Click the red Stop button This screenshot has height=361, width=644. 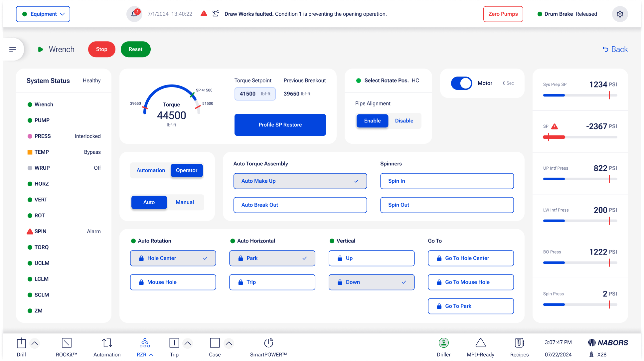[101, 49]
